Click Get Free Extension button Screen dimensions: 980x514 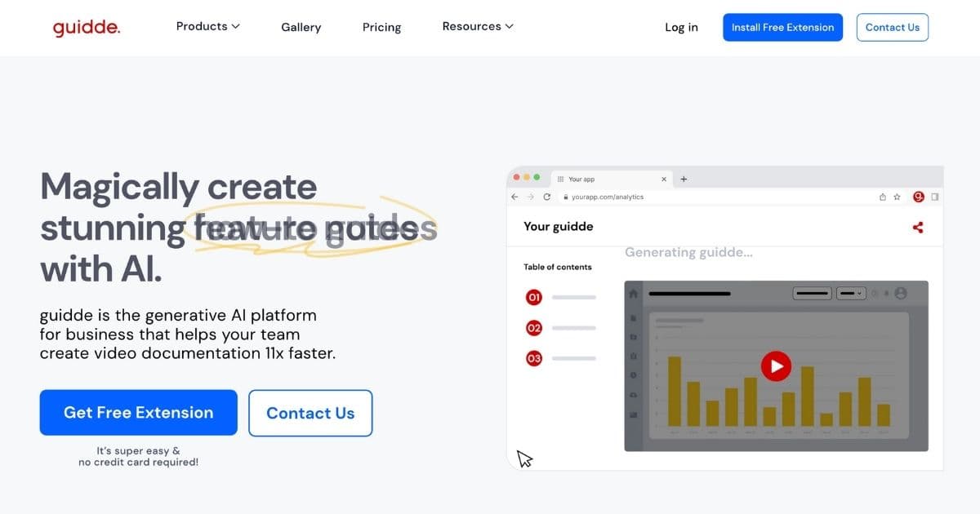point(139,413)
